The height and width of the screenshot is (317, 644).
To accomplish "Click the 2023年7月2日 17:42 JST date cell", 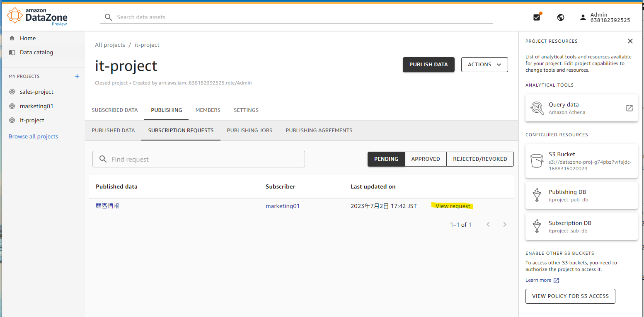I will (384, 206).
